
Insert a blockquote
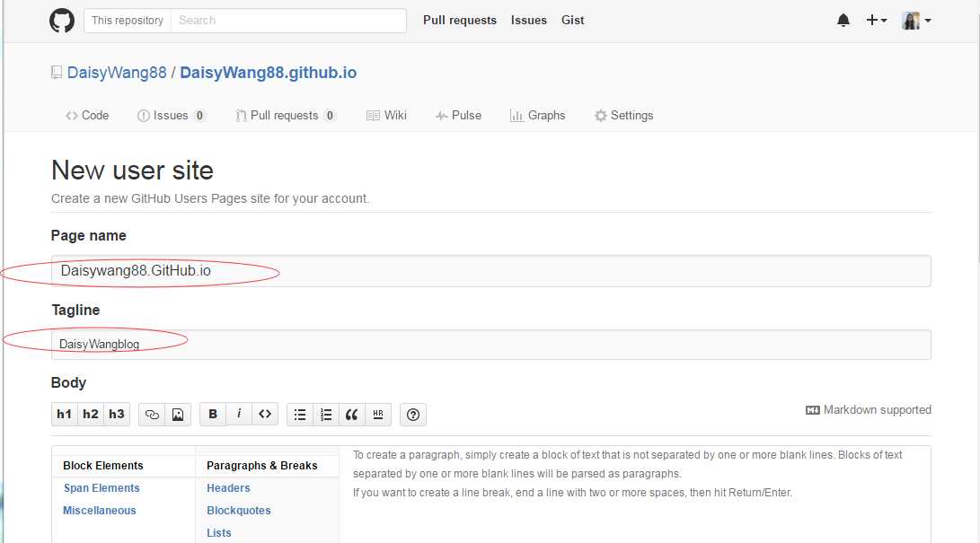click(x=352, y=415)
